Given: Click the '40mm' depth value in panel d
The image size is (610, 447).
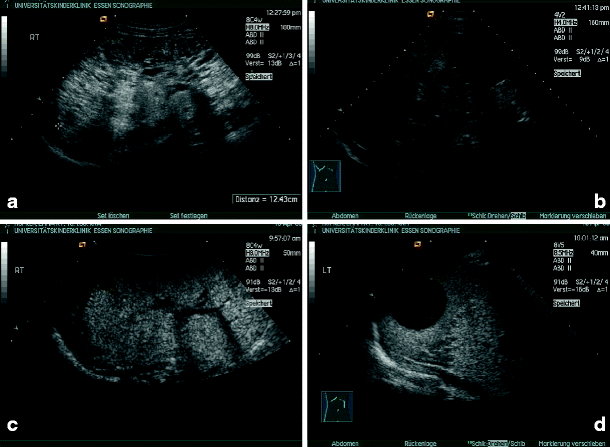Looking at the screenshot, I should (x=599, y=253).
